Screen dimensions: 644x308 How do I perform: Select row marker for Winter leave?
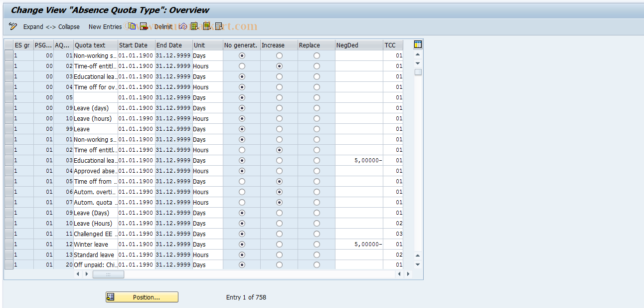pos(9,244)
